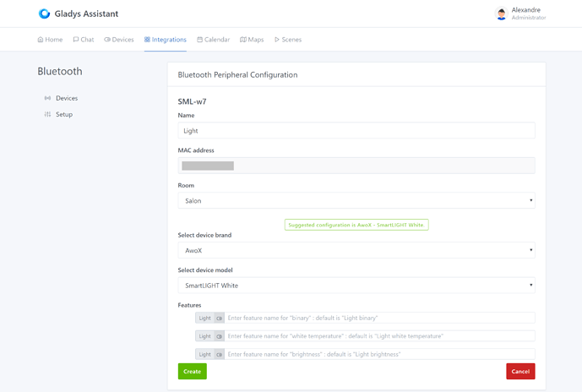Click the Scenes play icon

point(277,40)
